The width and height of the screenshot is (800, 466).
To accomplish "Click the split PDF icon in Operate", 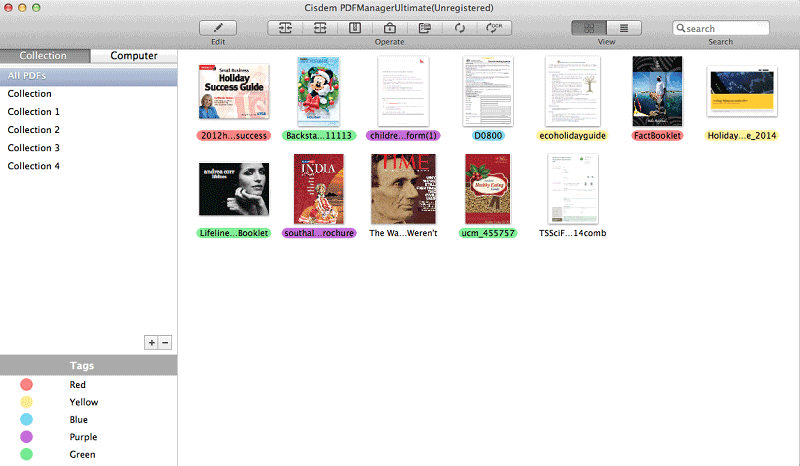I will tap(320, 28).
